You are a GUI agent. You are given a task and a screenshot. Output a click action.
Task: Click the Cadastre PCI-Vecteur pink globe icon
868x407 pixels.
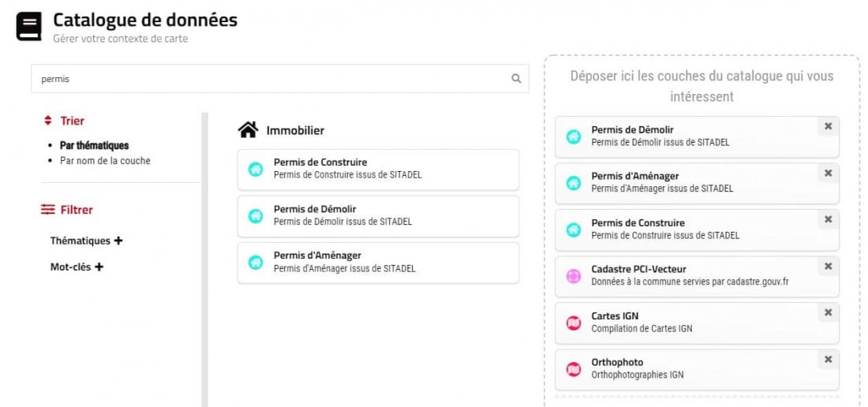574,276
